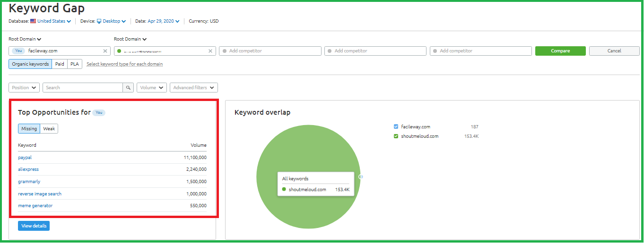Viewport: 644px width, 244px height.
Task: Click the small facileway.com circle on chart edge
Action: [x=361, y=177]
